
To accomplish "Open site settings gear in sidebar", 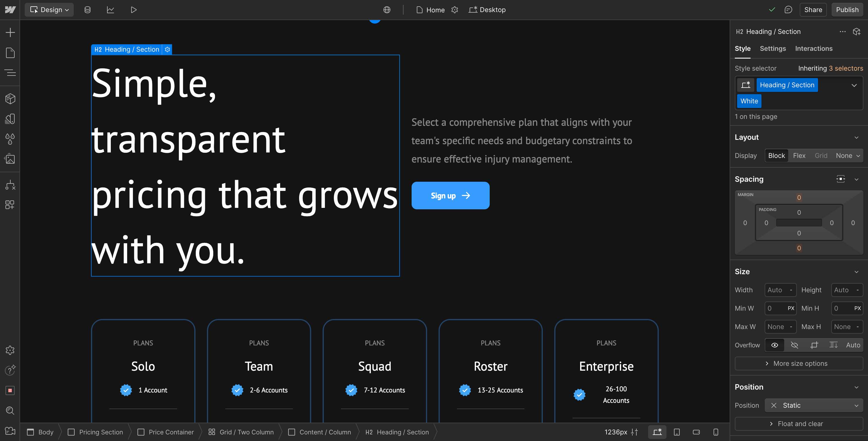I will pyautogui.click(x=10, y=350).
